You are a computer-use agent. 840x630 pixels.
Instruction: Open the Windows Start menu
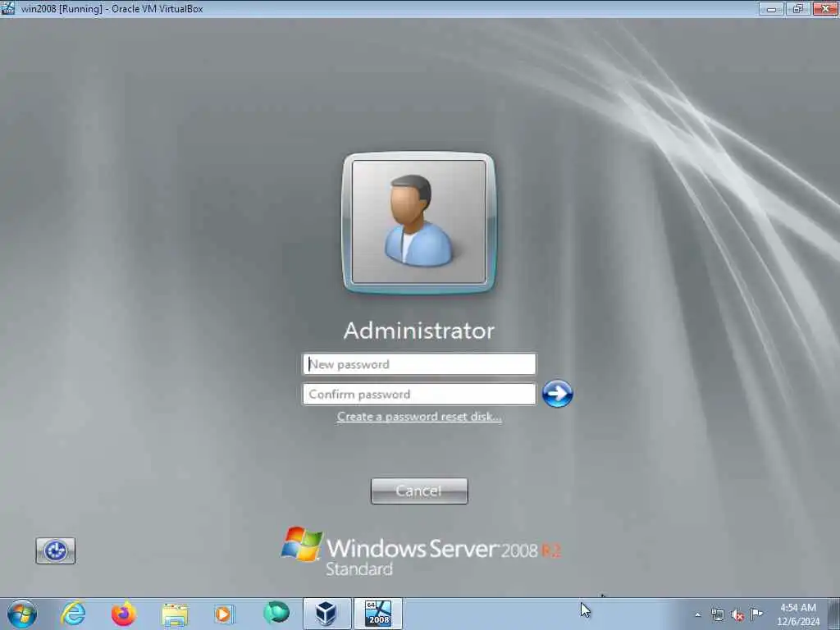pyautogui.click(x=22, y=614)
